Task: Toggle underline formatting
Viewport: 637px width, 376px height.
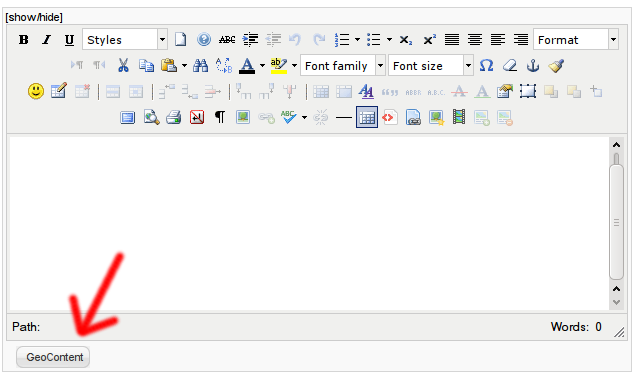Action: [x=69, y=40]
